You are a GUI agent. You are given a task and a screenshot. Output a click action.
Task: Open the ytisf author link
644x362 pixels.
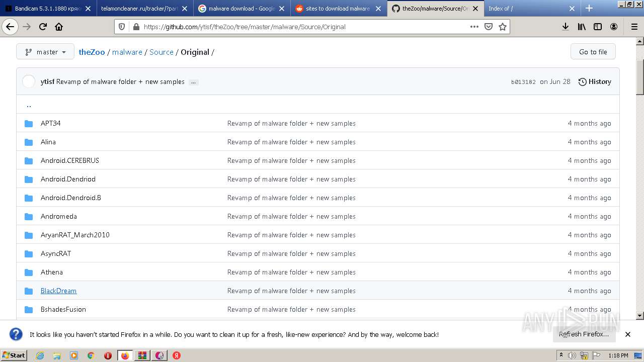click(x=47, y=81)
